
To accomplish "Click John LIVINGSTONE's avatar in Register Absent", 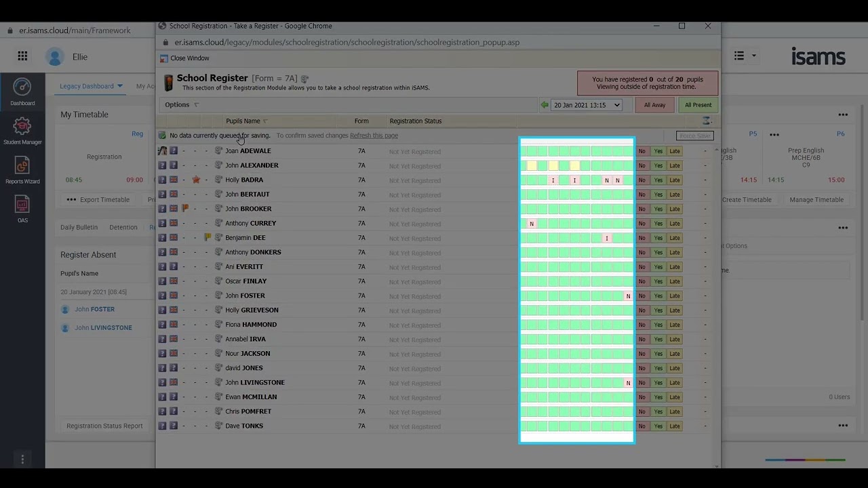I will [65, 327].
